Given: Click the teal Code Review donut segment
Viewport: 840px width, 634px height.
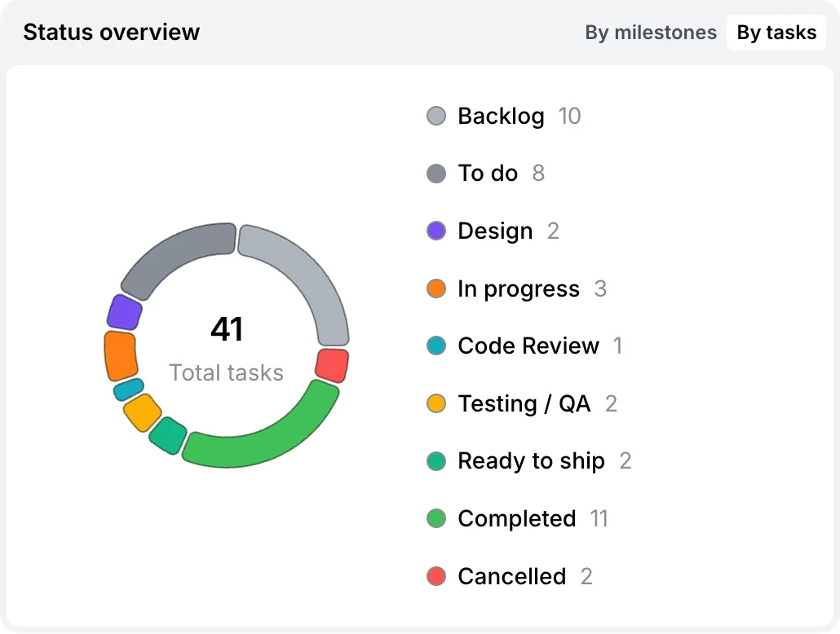Looking at the screenshot, I should (x=129, y=390).
